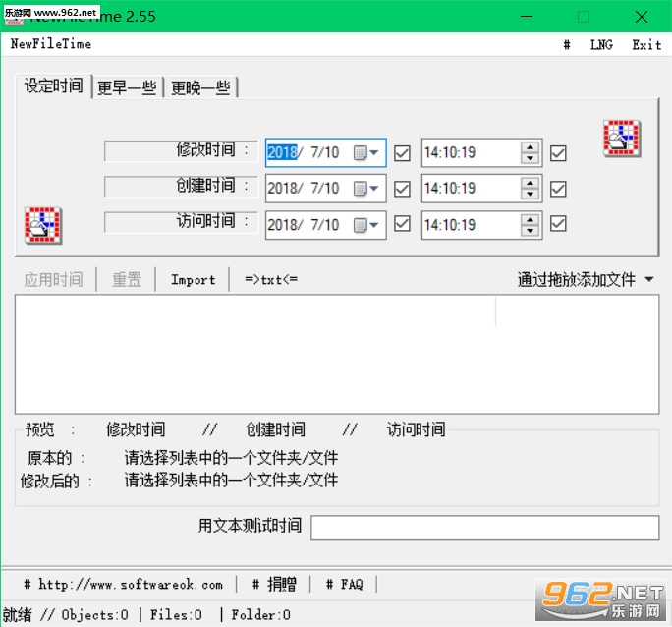This screenshot has width=672, height=627.
Task: Increase 创建时间 time with up spinner
Action: [x=531, y=183]
